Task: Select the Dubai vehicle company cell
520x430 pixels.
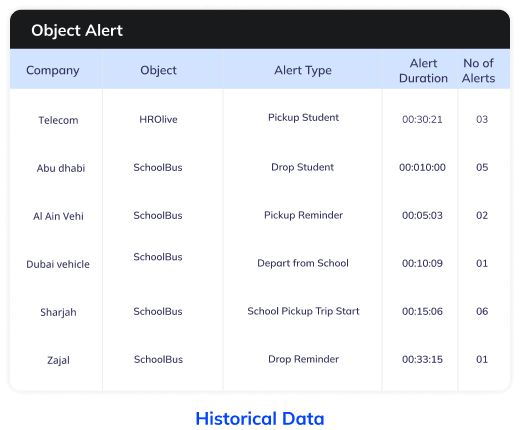Action: tap(58, 264)
